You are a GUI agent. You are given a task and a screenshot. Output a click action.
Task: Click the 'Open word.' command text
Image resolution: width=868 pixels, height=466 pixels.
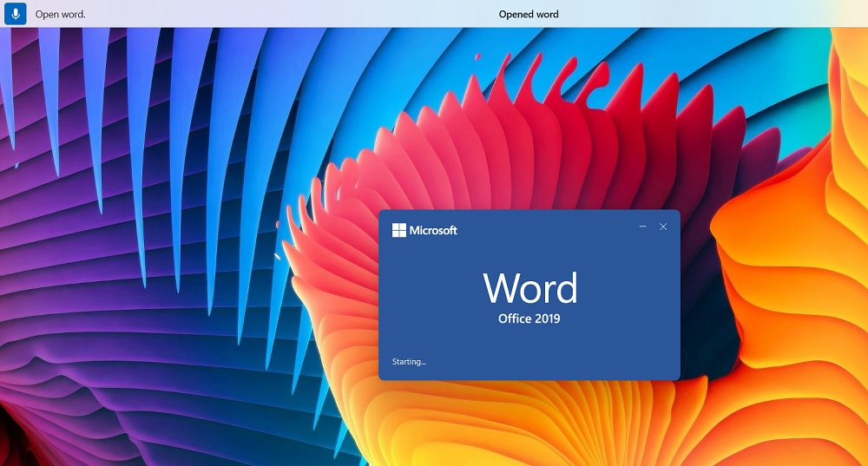[61, 15]
